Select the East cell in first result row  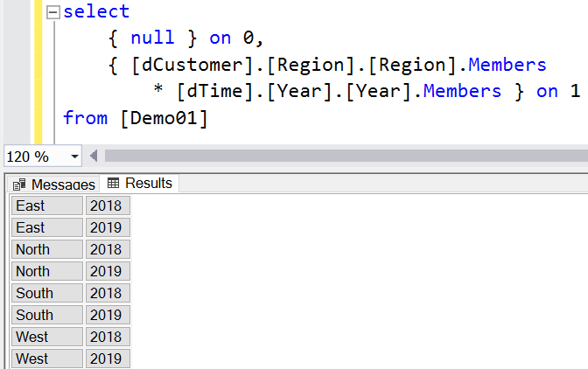tap(47, 205)
